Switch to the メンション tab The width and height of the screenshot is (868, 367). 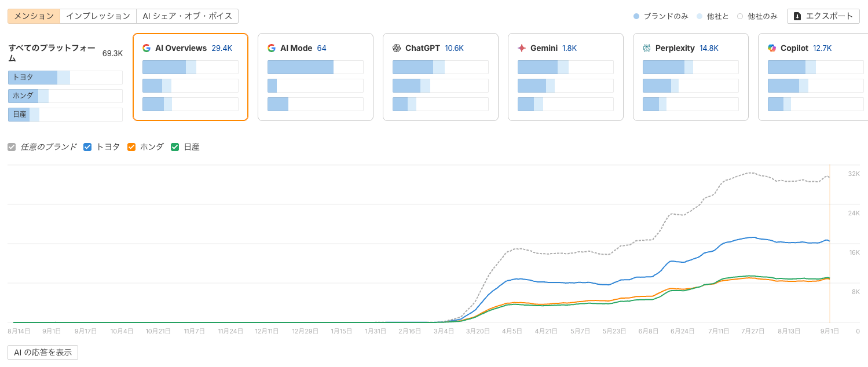click(34, 16)
